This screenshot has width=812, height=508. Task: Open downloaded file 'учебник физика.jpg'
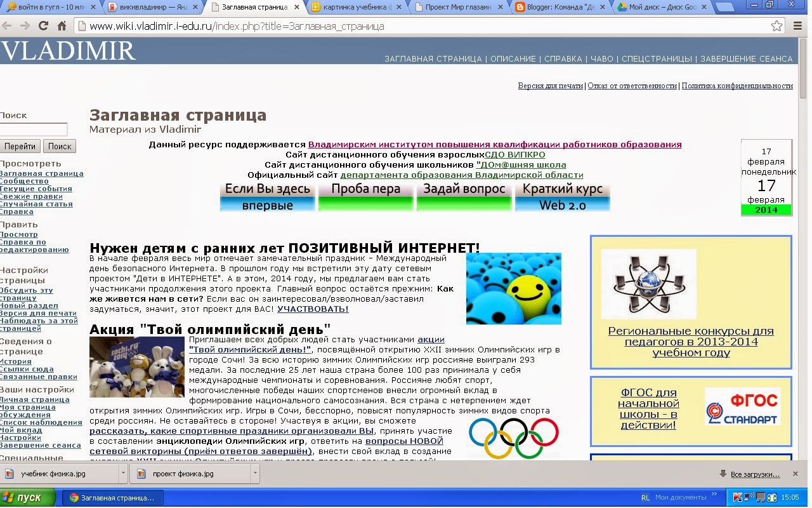(x=60, y=474)
